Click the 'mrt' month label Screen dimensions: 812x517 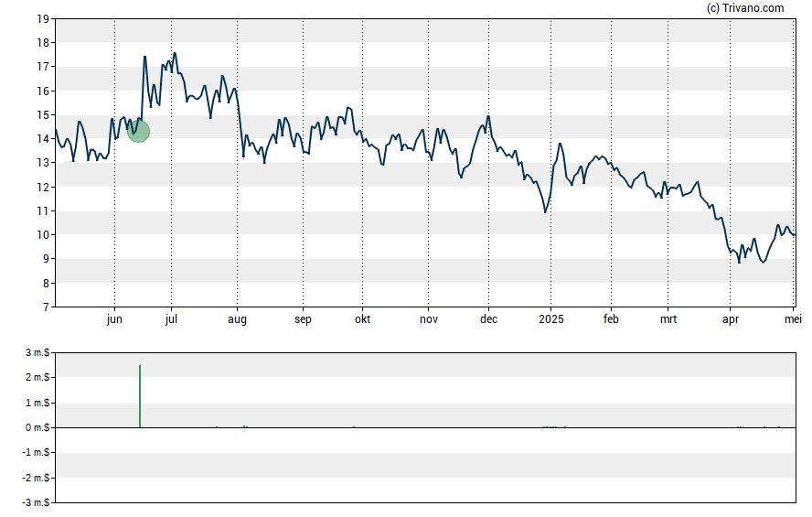[x=668, y=319]
